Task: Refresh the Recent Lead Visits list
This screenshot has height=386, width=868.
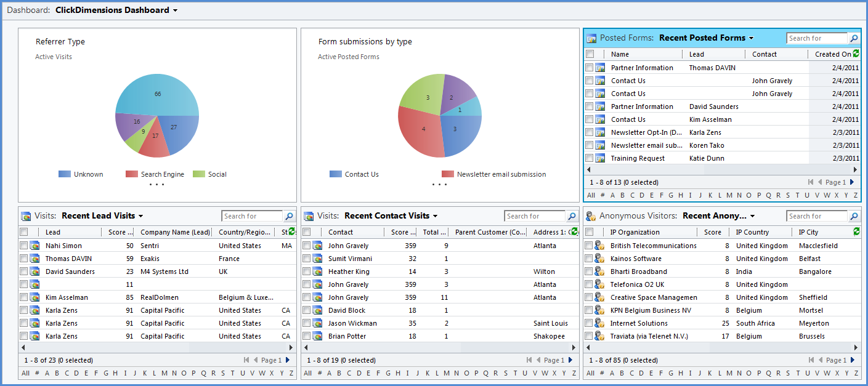Action: coord(291,232)
